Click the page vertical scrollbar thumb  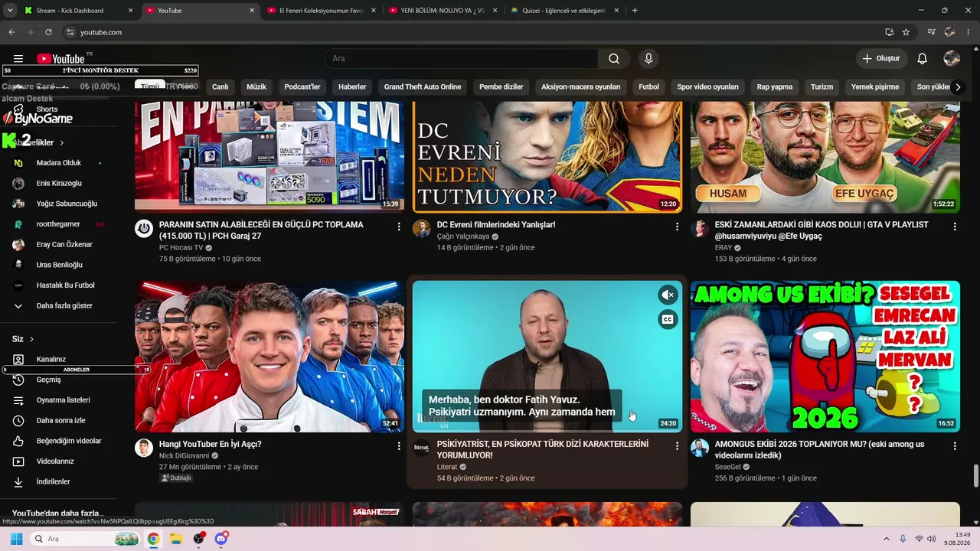[x=975, y=475]
